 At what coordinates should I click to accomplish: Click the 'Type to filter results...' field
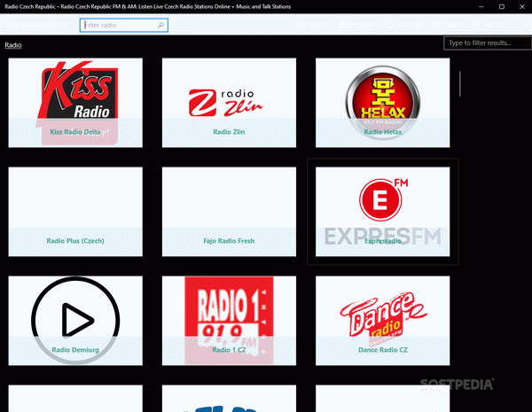click(488, 43)
